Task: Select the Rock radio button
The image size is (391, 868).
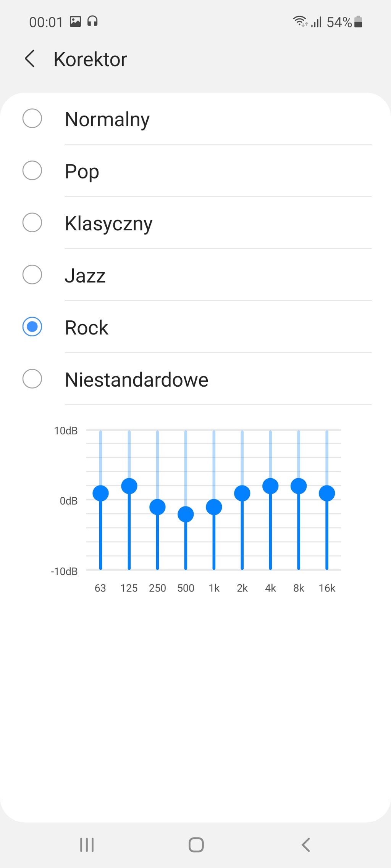Action: click(32, 327)
